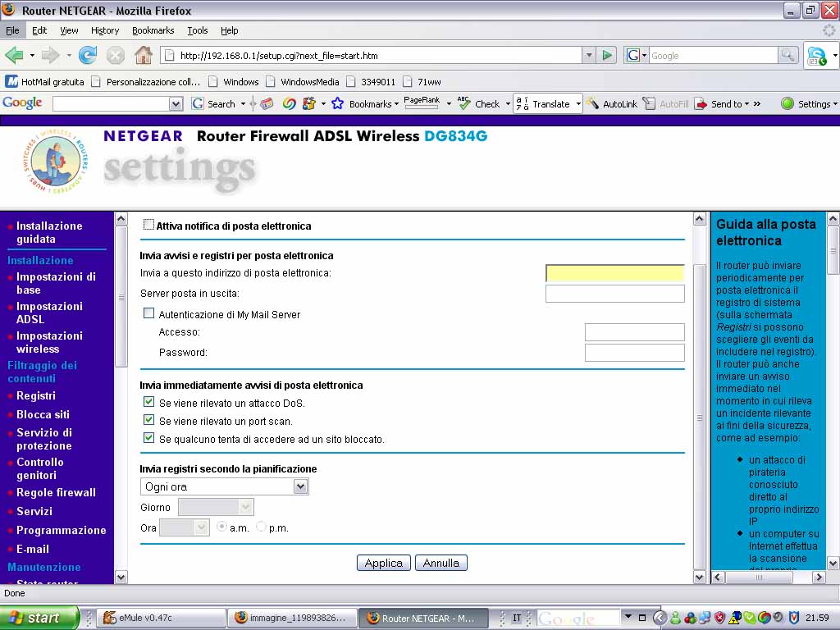Uncheck the port scan alert checkbox
This screenshot has height=630, width=840.
[149, 420]
